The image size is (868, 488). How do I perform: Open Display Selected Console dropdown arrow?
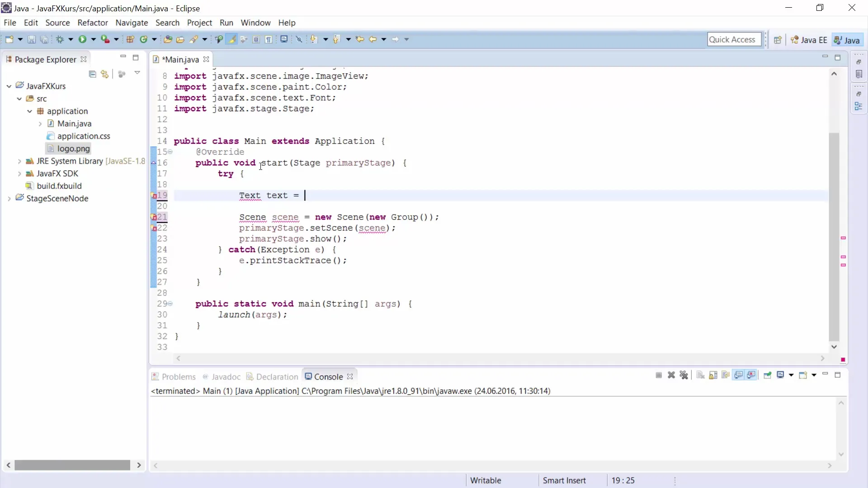791,375
